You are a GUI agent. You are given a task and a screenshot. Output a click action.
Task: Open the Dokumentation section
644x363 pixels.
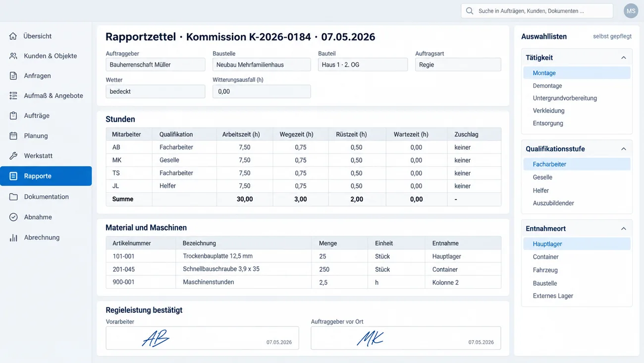pos(46,197)
